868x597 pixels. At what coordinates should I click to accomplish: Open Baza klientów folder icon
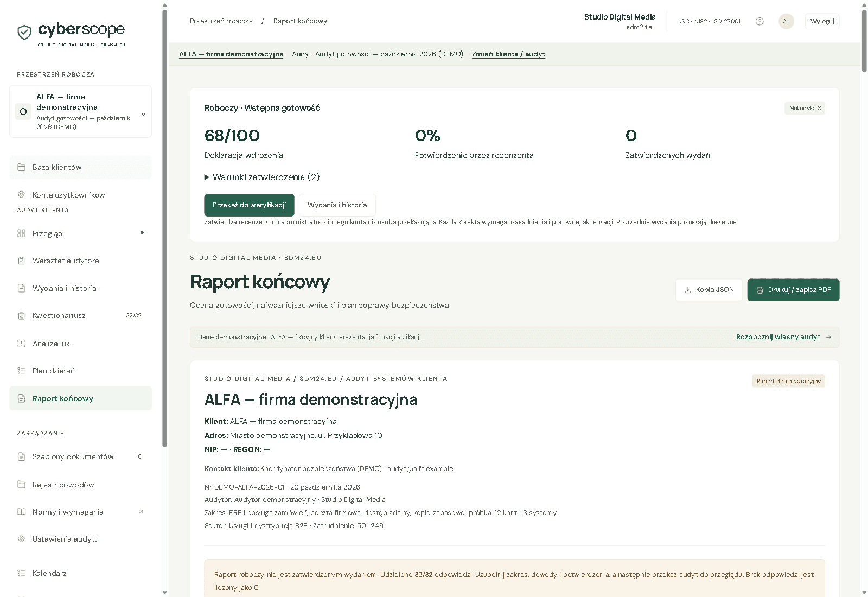tap(22, 167)
